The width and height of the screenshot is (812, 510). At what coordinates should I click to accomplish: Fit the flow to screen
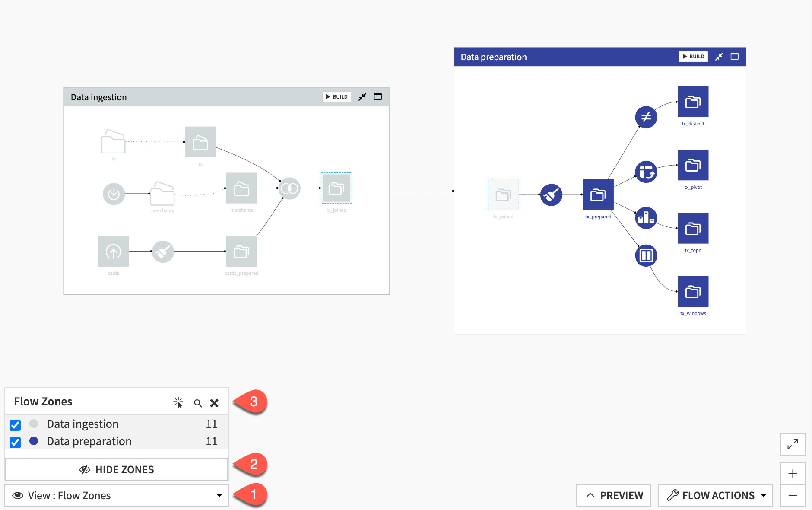click(x=793, y=444)
